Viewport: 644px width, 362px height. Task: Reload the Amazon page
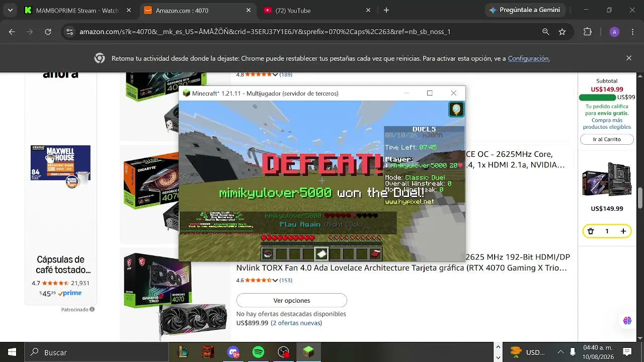(x=48, y=32)
